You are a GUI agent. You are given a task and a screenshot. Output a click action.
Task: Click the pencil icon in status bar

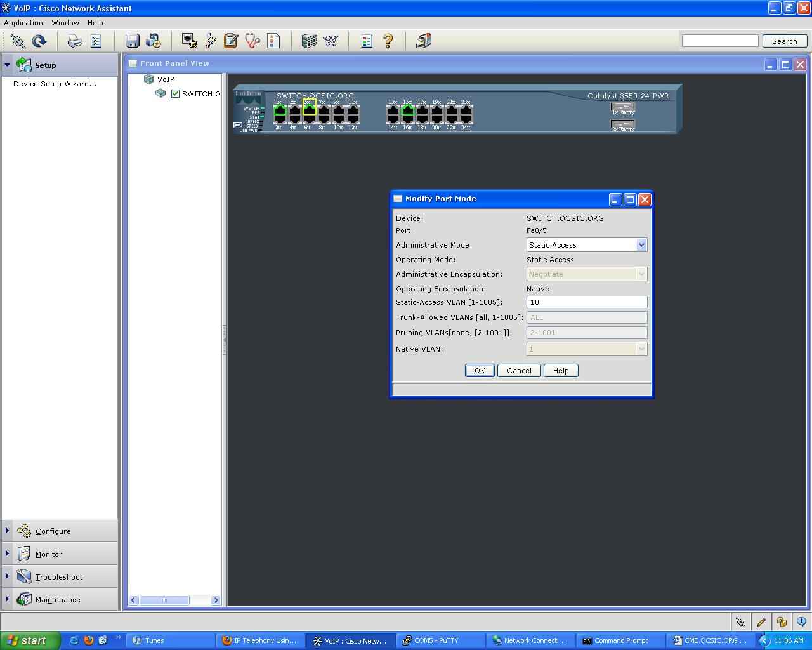click(x=761, y=622)
